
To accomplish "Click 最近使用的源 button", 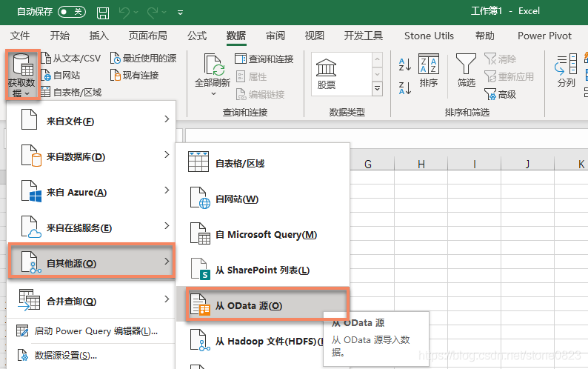I will (x=143, y=59).
